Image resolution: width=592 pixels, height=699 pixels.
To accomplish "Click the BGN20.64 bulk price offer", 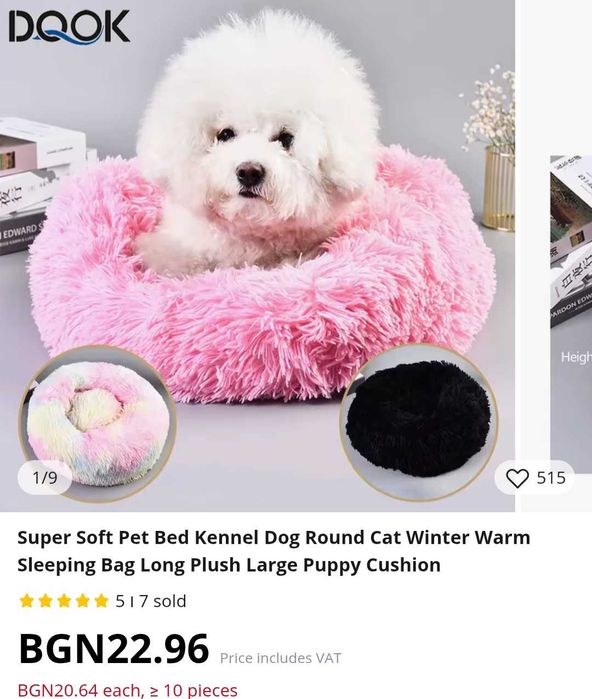I will [x=127, y=690].
